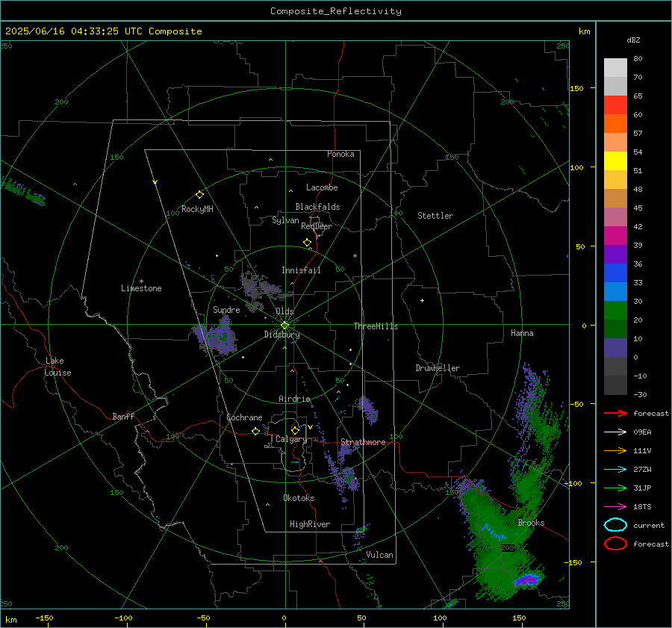
Task: Select the blue swatch between 36 and 33 dBZ
Action: coord(615,273)
